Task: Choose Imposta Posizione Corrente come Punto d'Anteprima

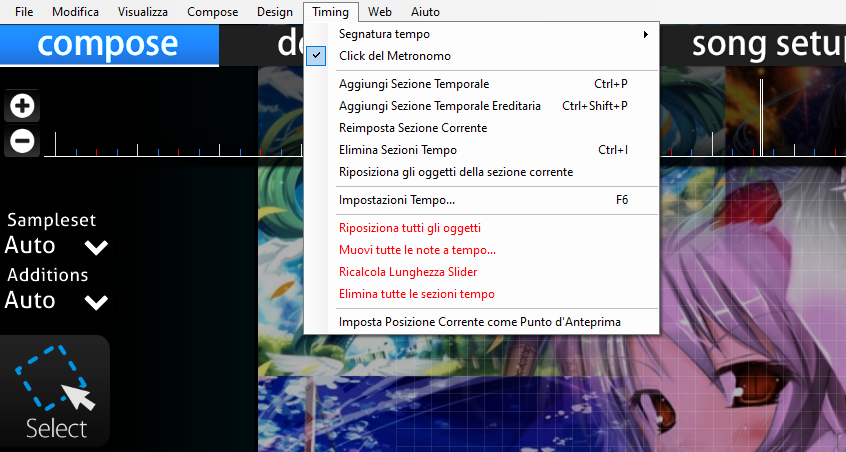Action: (482, 322)
